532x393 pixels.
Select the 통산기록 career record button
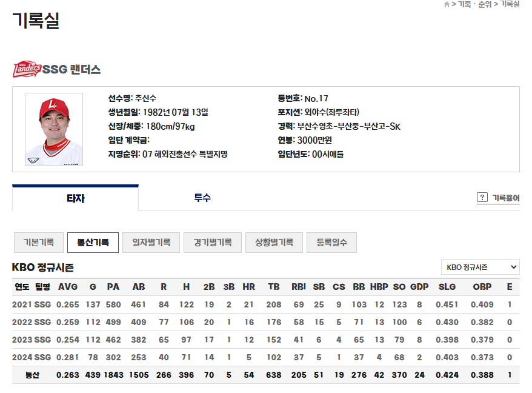(93, 243)
